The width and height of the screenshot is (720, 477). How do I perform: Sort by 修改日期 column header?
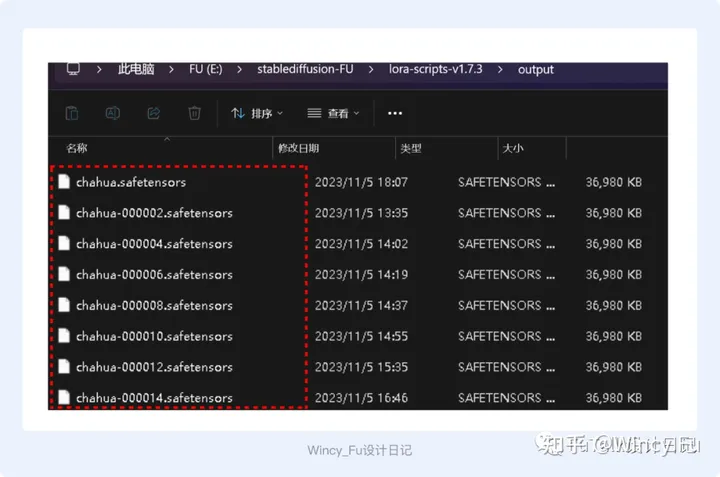tap(298, 148)
